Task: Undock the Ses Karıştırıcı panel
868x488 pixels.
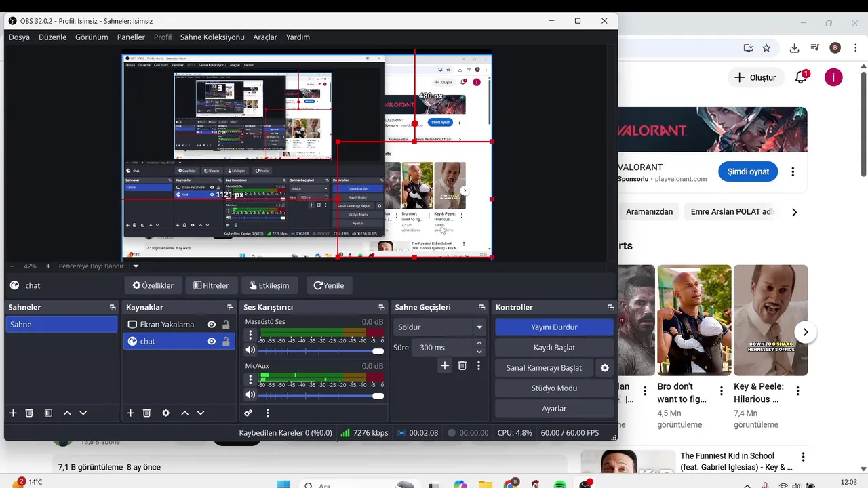Action: (x=382, y=308)
